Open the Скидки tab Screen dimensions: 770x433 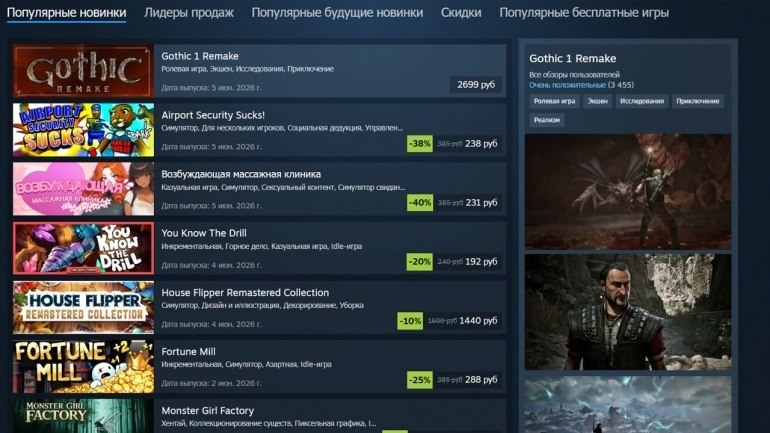click(461, 13)
